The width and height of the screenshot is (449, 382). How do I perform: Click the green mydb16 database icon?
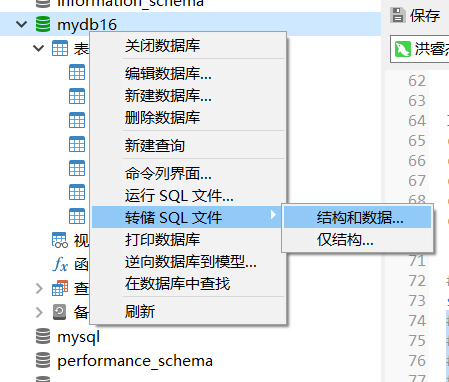coord(43,24)
